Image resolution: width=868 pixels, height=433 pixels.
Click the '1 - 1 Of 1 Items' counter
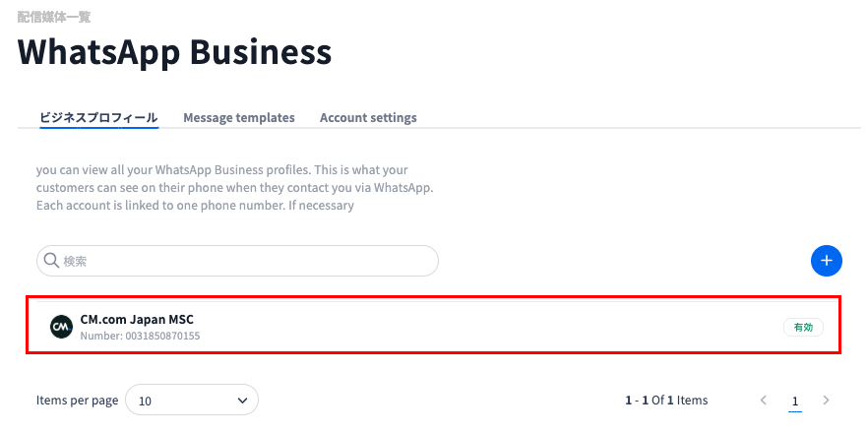(666, 401)
